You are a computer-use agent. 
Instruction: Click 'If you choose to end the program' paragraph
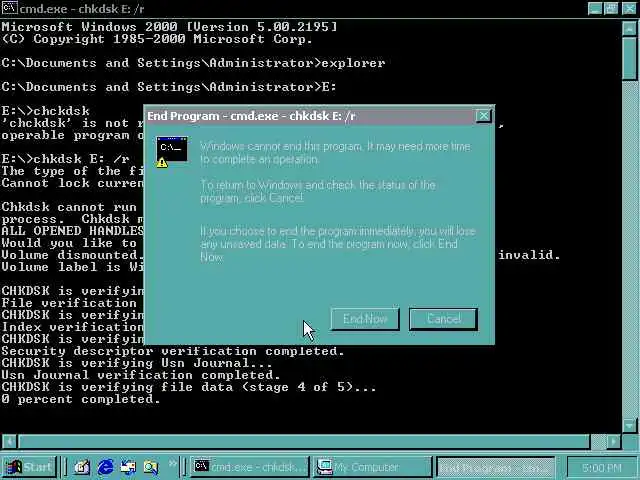pos(338,244)
